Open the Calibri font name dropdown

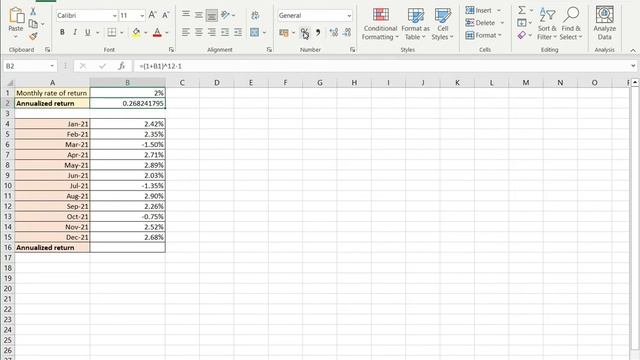click(x=114, y=16)
